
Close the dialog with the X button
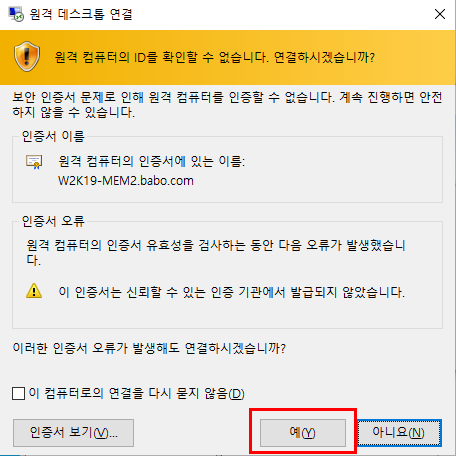(440, 14)
